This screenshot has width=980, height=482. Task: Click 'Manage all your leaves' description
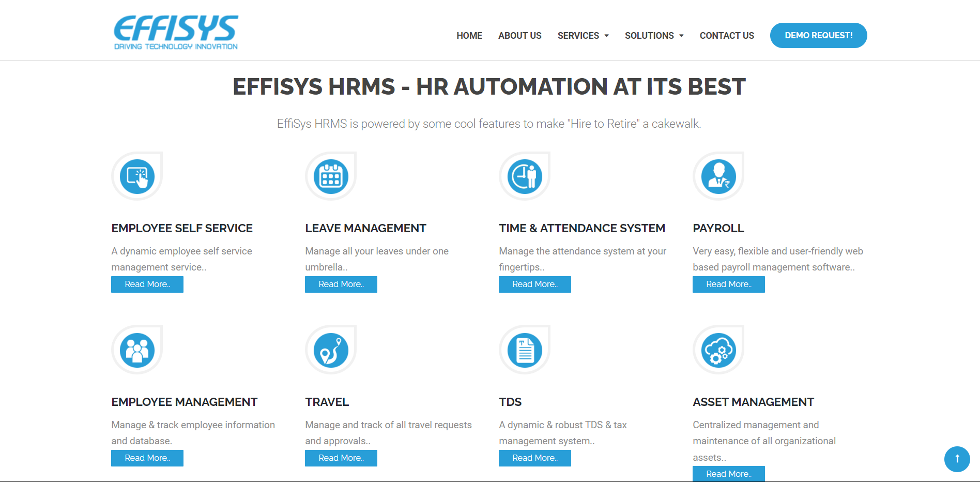click(377, 259)
